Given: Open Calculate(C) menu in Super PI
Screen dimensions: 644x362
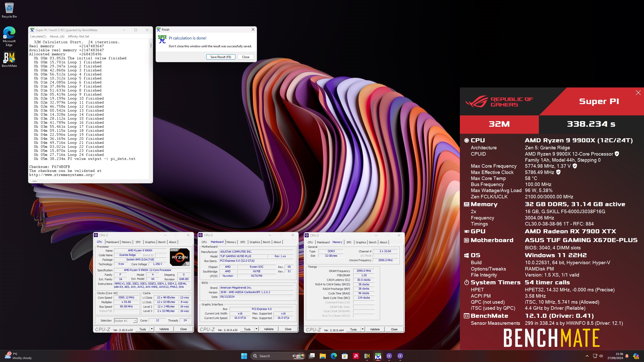Looking at the screenshot, I should click(x=38, y=36).
